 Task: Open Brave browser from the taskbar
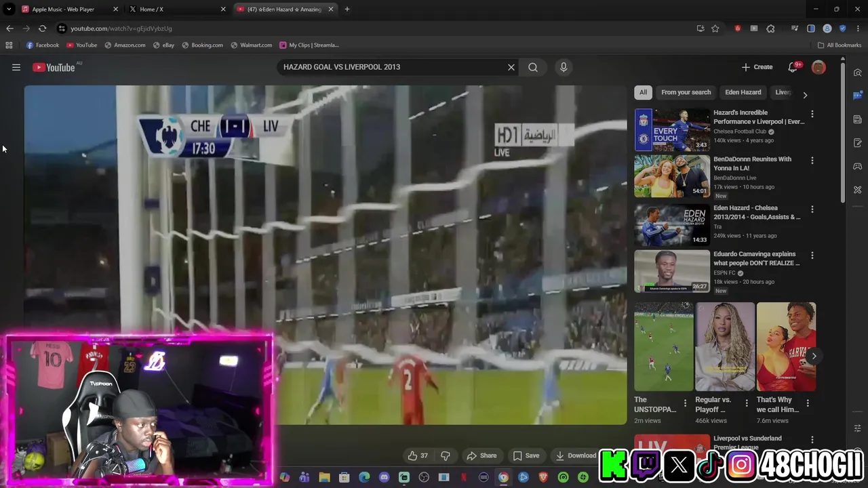tap(543, 477)
